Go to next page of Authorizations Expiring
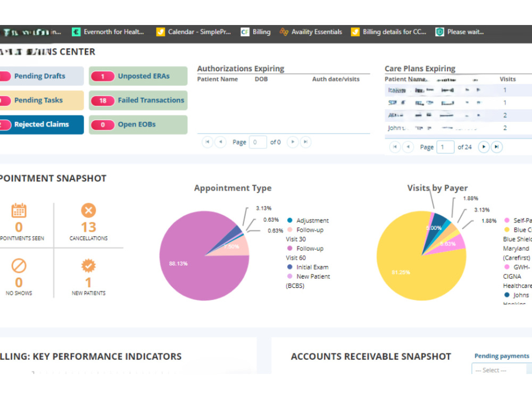 point(293,142)
